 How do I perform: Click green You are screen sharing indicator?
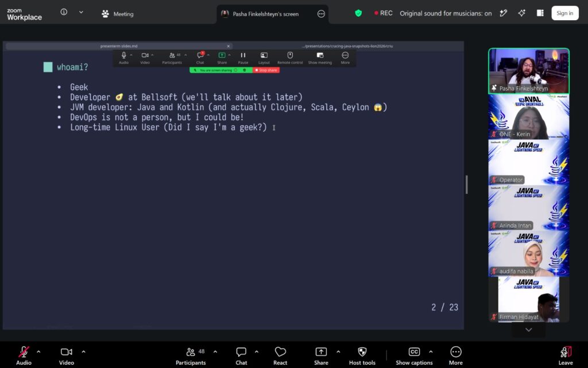(221, 70)
